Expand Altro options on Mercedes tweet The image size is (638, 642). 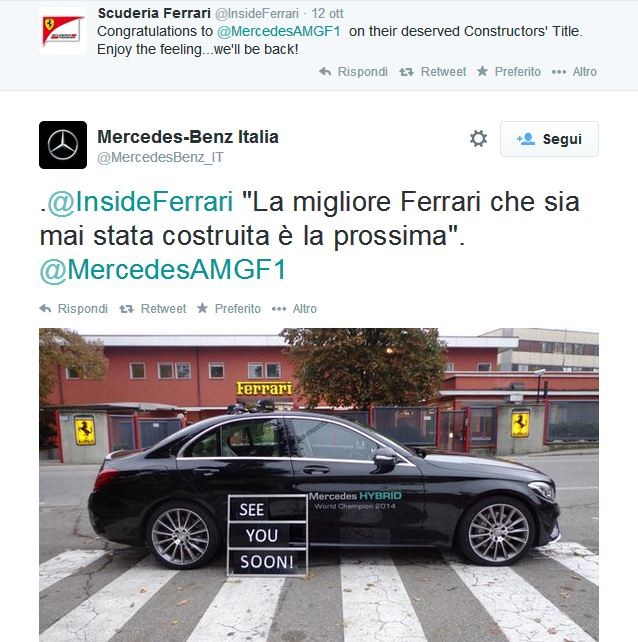(x=279, y=309)
